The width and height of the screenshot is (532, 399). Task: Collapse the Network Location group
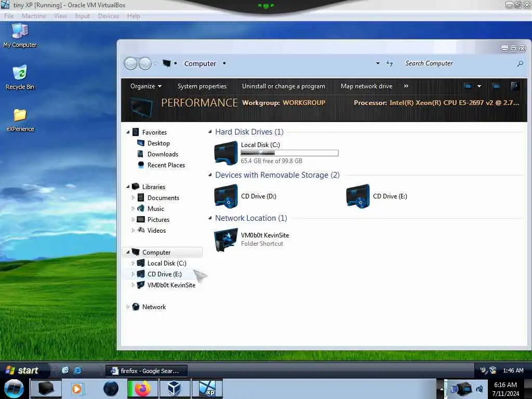(x=210, y=218)
